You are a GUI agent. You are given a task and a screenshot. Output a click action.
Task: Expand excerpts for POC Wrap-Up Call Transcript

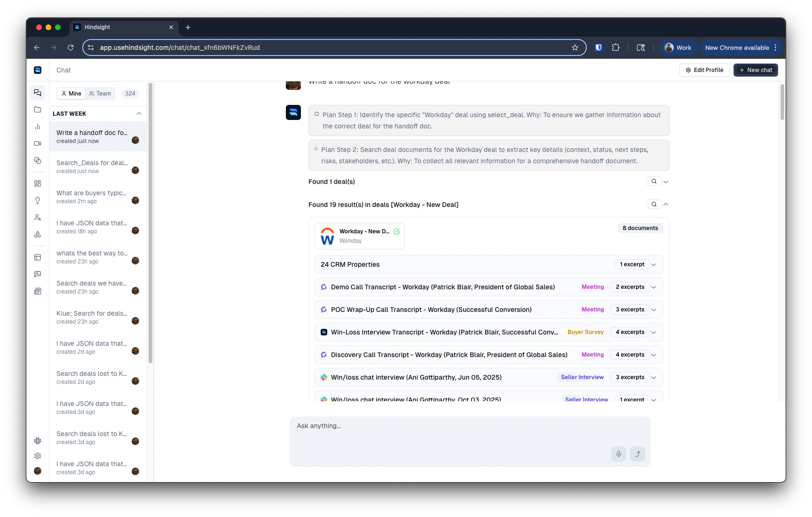point(654,310)
